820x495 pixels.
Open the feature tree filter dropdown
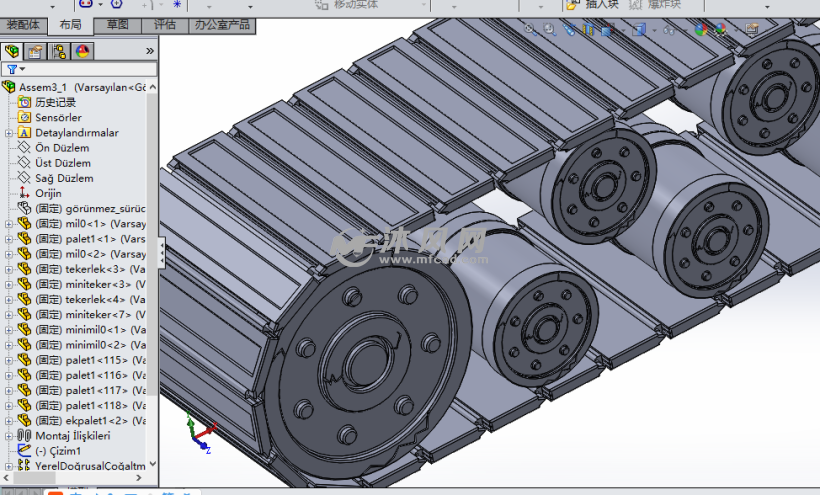pos(13,69)
